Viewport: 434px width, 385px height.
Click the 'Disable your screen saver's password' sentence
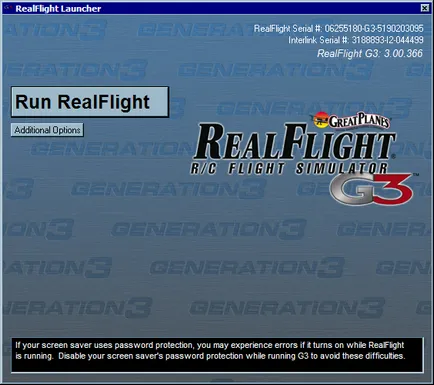click(232, 356)
